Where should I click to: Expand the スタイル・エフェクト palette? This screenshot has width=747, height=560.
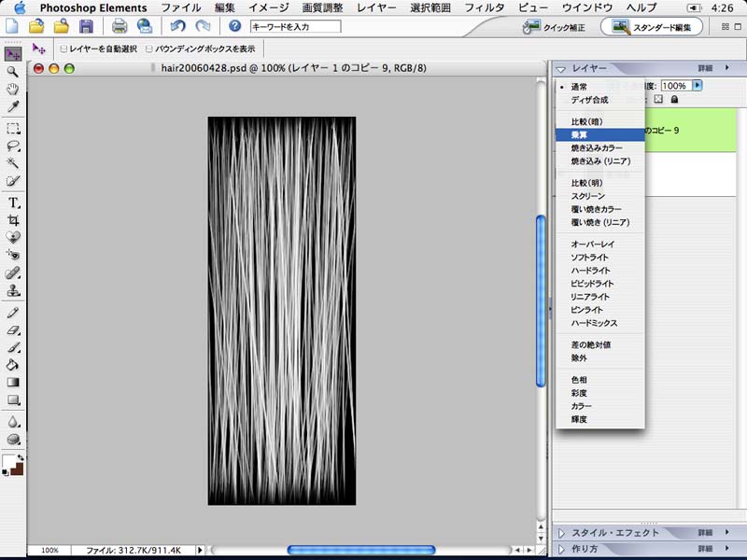pos(561,533)
